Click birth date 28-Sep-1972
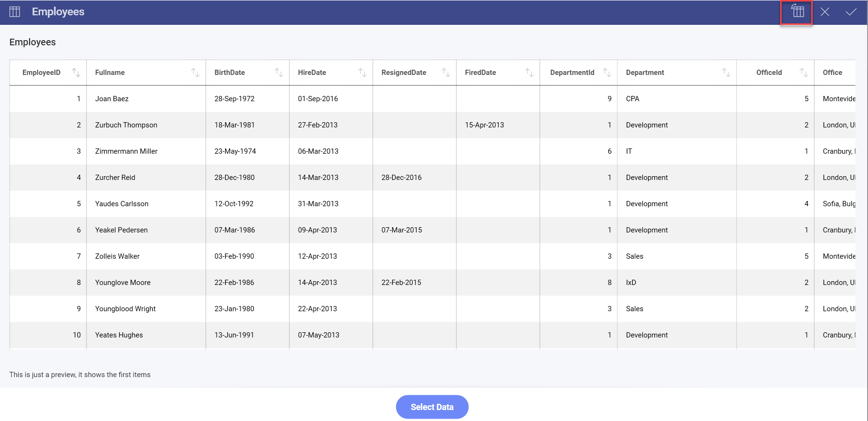This screenshot has height=421, width=868. pos(234,99)
